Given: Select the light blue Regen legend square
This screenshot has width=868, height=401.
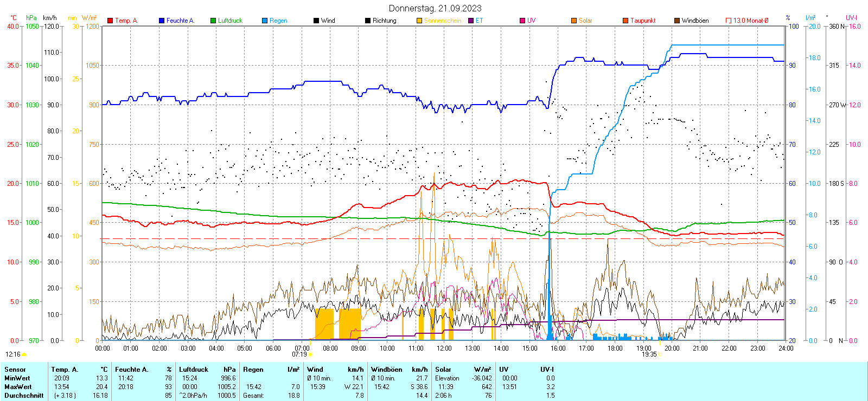Looking at the screenshot, I should point(265,21).
